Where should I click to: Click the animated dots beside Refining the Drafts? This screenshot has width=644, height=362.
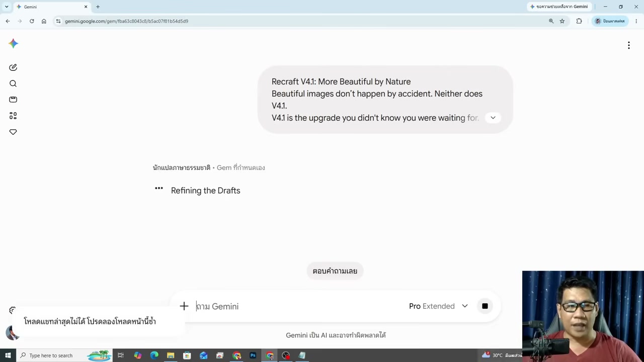[x=159, y=189]
